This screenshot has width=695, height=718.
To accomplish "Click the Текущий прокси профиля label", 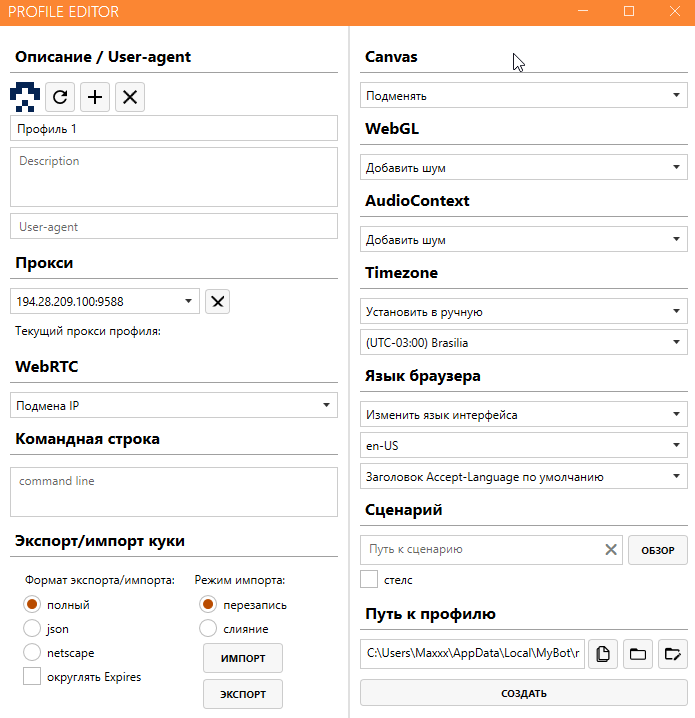I will coord(88,331).
